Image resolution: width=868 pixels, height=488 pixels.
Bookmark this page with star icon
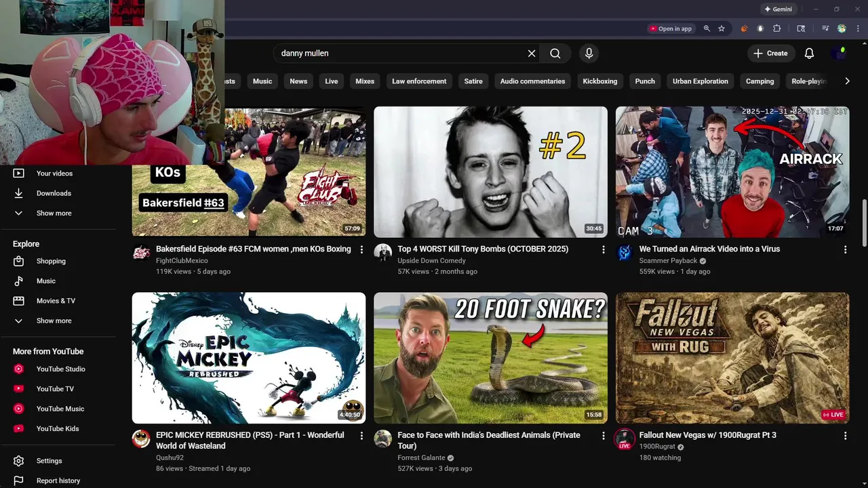[x=722, y=28]
